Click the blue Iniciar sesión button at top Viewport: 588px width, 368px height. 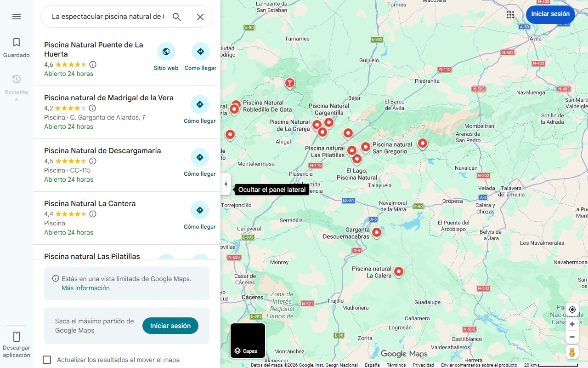click(x=550, y=14)
